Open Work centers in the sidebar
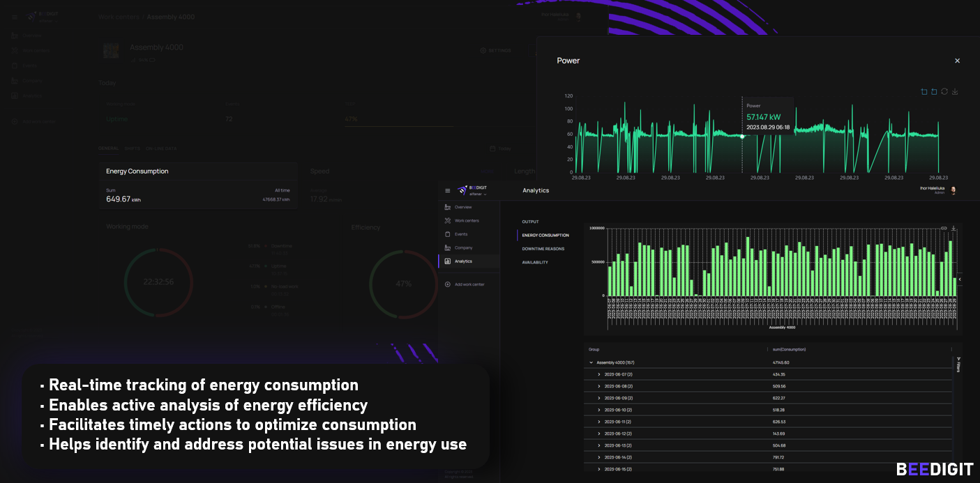Screen dimensions: 980x483 coord(466,221)
